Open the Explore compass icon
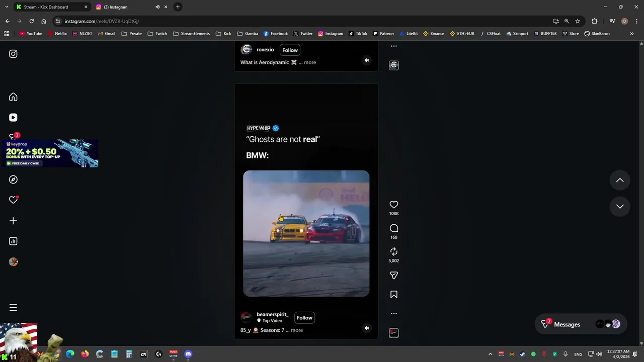The width and height of the screenshot is (644, 362). 13,179
